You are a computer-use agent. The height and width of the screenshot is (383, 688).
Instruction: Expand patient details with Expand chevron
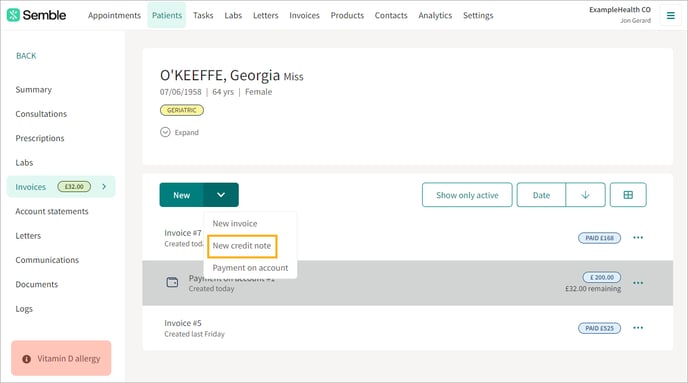point(165,132)
